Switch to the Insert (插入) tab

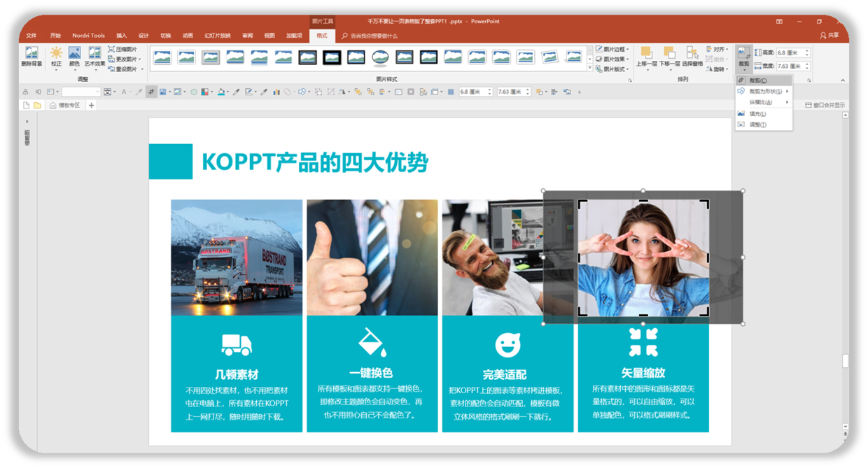point(122,36)
